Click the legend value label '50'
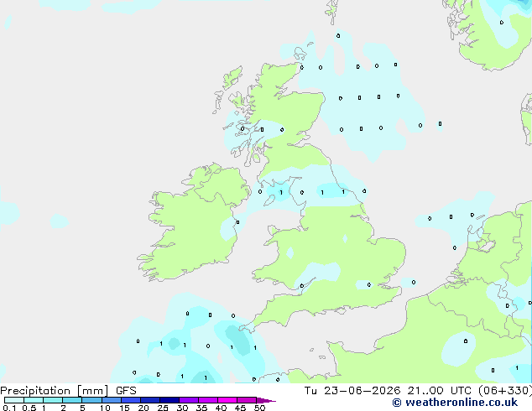 pos(259,408)
